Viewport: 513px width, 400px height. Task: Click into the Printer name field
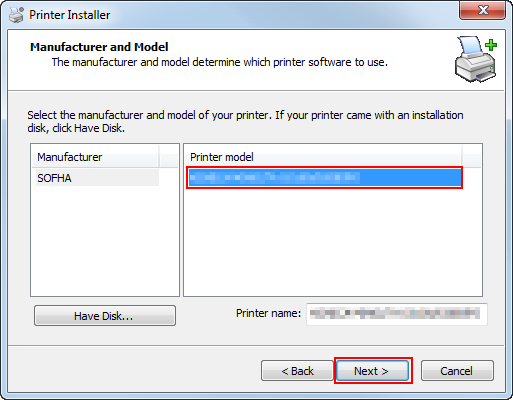397,314
